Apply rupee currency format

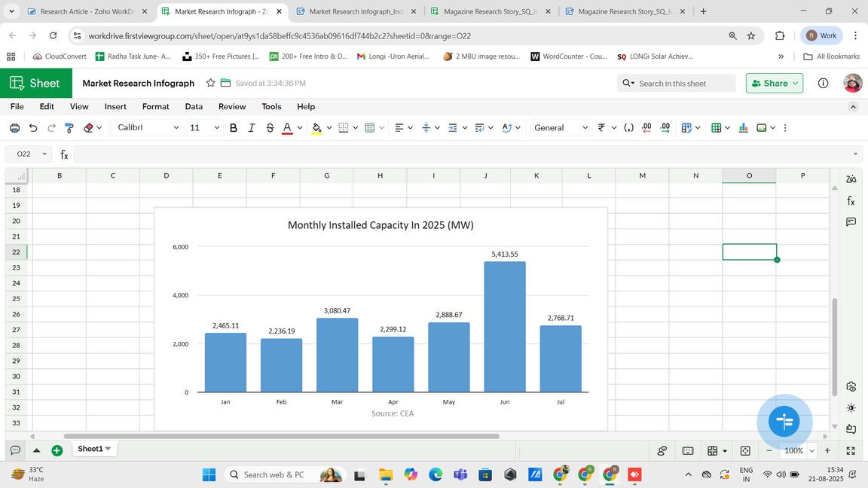[x=602, y=128]
